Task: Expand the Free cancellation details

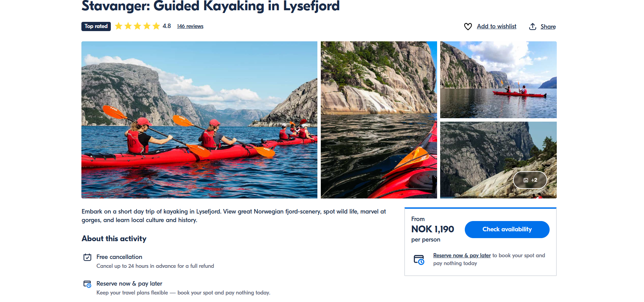Action: (119, 257)
